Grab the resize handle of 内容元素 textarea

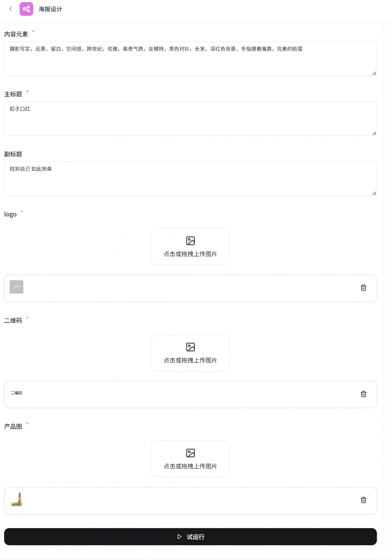pos(374,73)
